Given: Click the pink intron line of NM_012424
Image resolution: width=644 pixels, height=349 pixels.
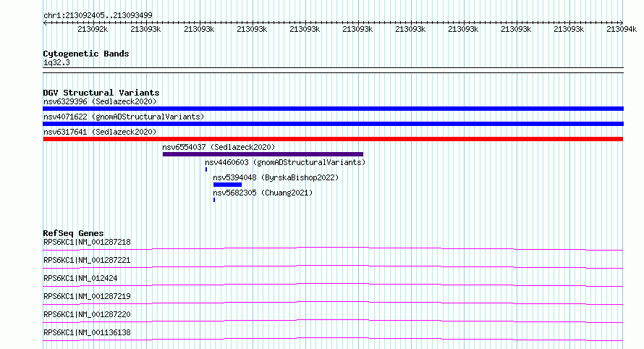Looking at the screenshot, I should point(333,285).
